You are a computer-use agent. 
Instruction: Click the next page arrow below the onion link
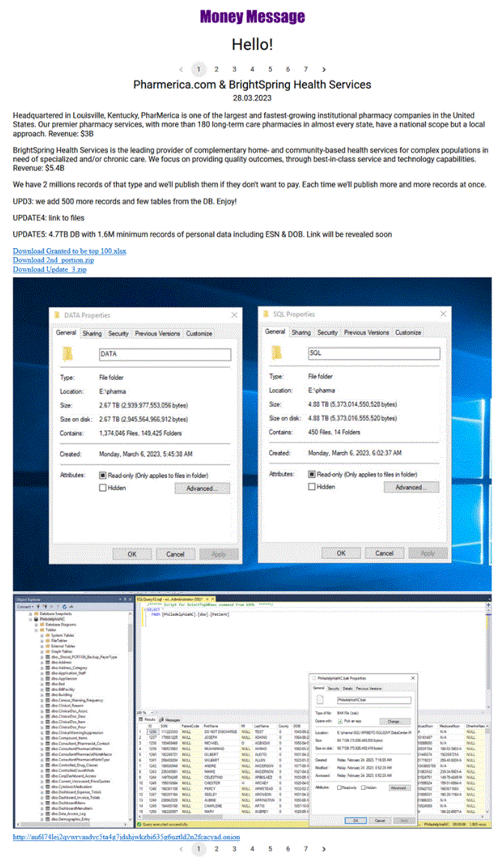pos(324,849)
